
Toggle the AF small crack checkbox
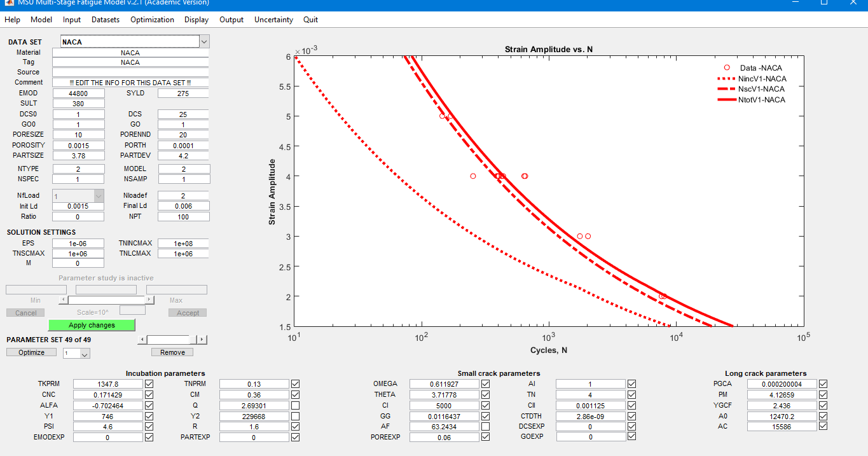(x=485, y=426)
